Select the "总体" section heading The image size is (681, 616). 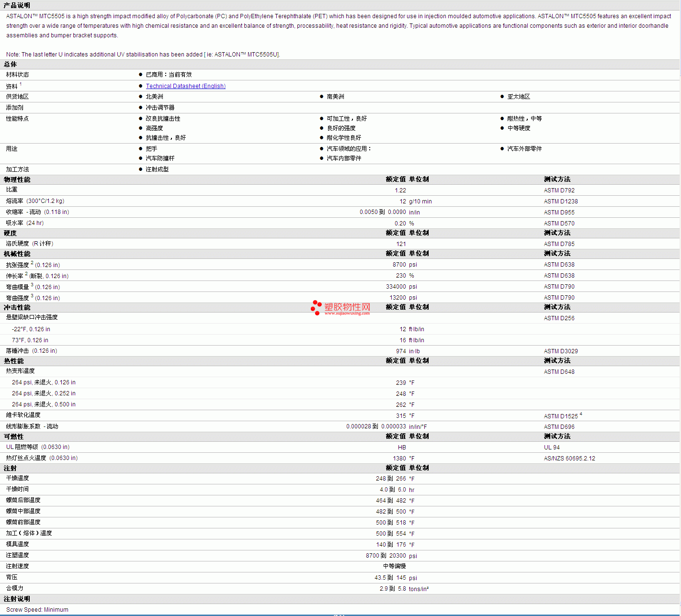pos(10,64)
